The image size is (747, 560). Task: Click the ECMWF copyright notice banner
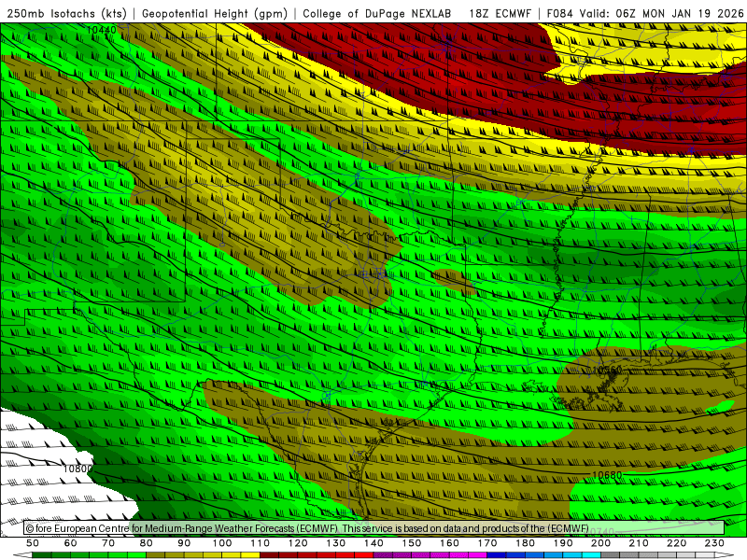click(374, 528)
